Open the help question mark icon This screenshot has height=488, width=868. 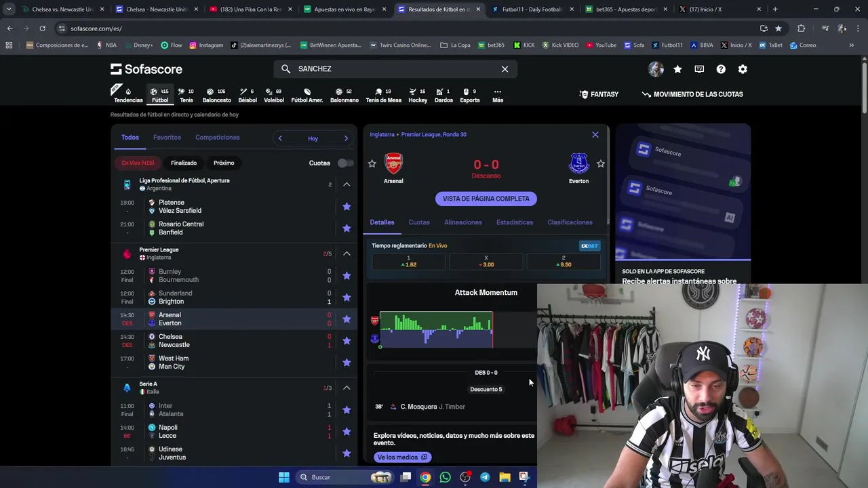[721, 69]
